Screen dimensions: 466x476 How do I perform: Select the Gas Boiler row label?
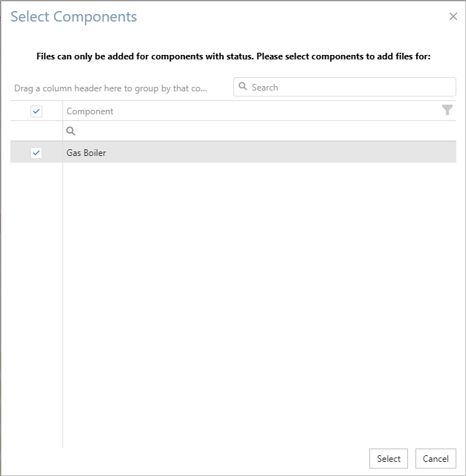(86, 153)
